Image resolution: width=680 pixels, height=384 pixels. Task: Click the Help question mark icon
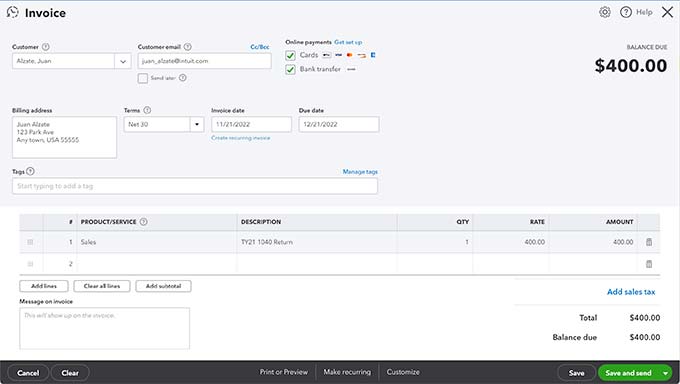[625, 12]
